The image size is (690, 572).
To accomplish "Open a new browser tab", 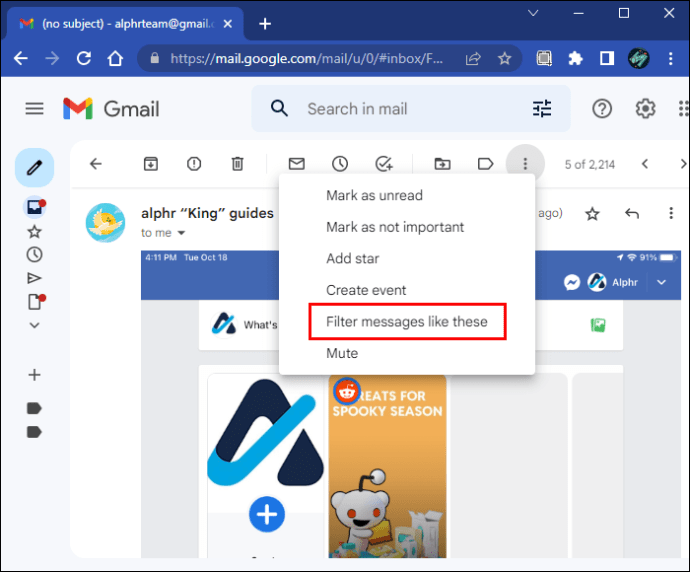I will click(265, 24).
